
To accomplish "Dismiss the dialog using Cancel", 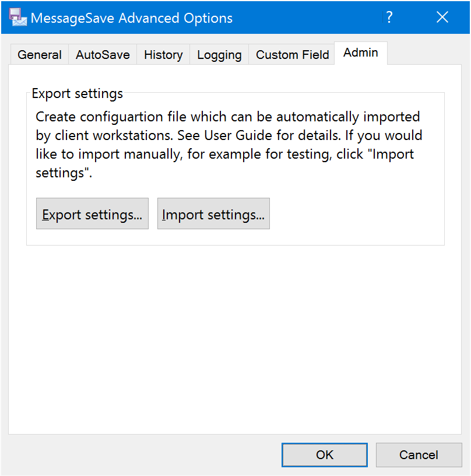I will [419, 455].
